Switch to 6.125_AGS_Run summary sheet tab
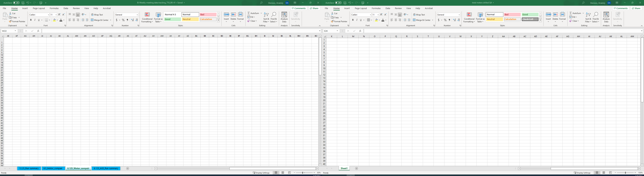The height and width of the screenshot is (176, 644). point(106,168)
